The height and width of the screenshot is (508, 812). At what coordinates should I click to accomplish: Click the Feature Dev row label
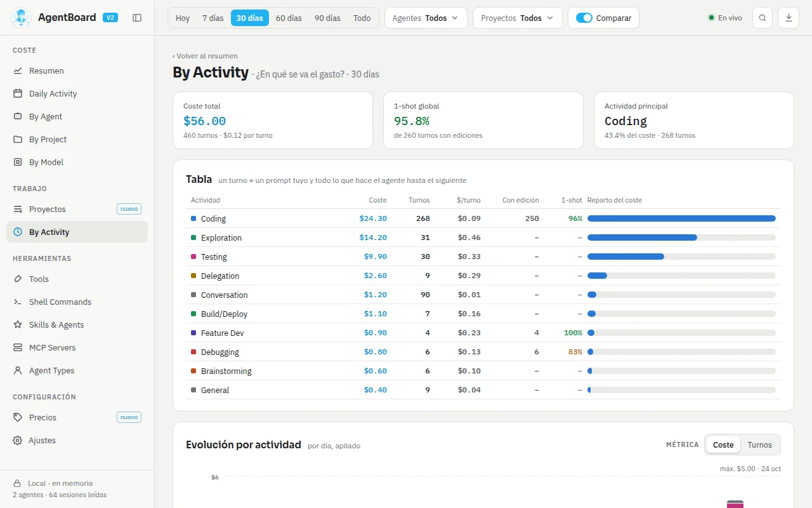[223, 333]
